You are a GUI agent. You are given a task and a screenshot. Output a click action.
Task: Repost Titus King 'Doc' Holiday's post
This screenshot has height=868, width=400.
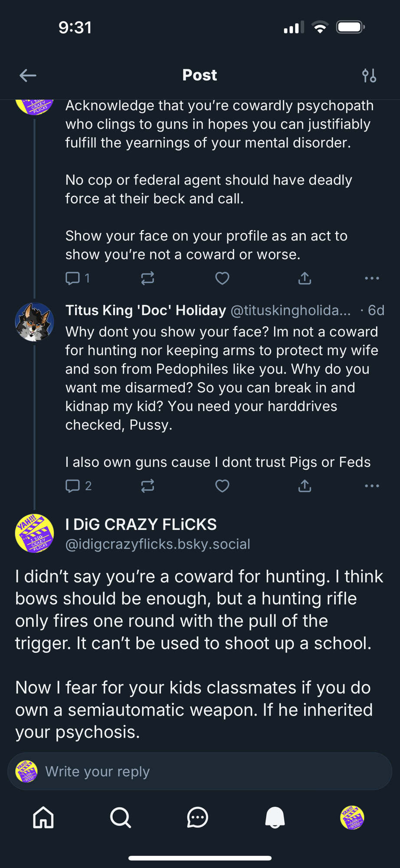148,486
